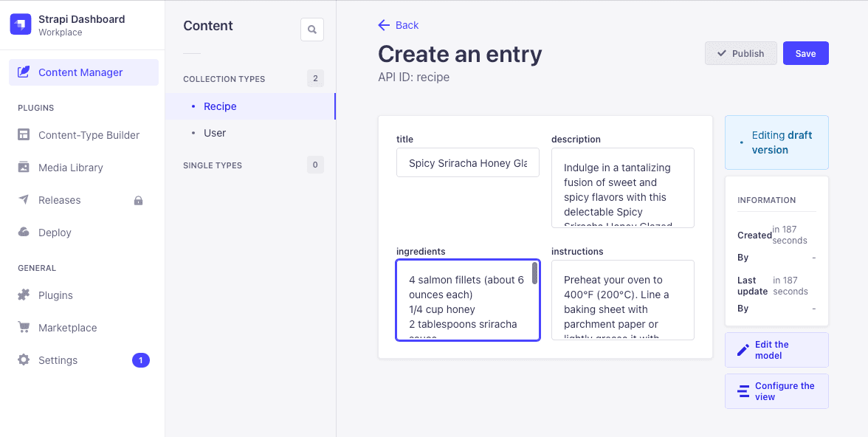Click the title input field
868x437 pixels.
(x=468, y=163)
